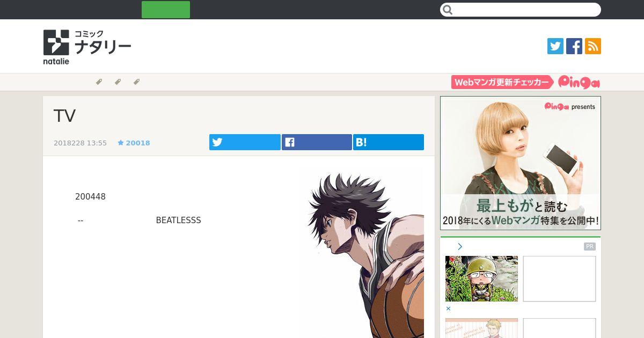The width and height of the screenshot is (644, 338).
Task: Click the article title TV
Action: coord(64,116)
